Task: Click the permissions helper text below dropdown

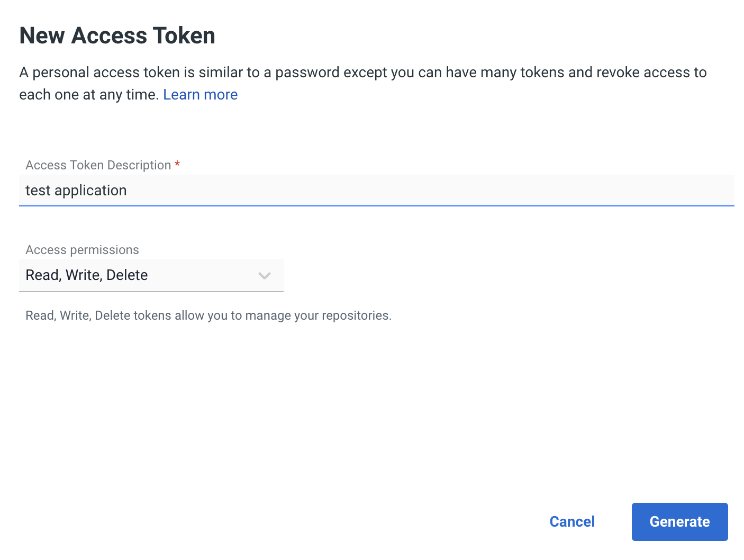Action: coord(208,315)
